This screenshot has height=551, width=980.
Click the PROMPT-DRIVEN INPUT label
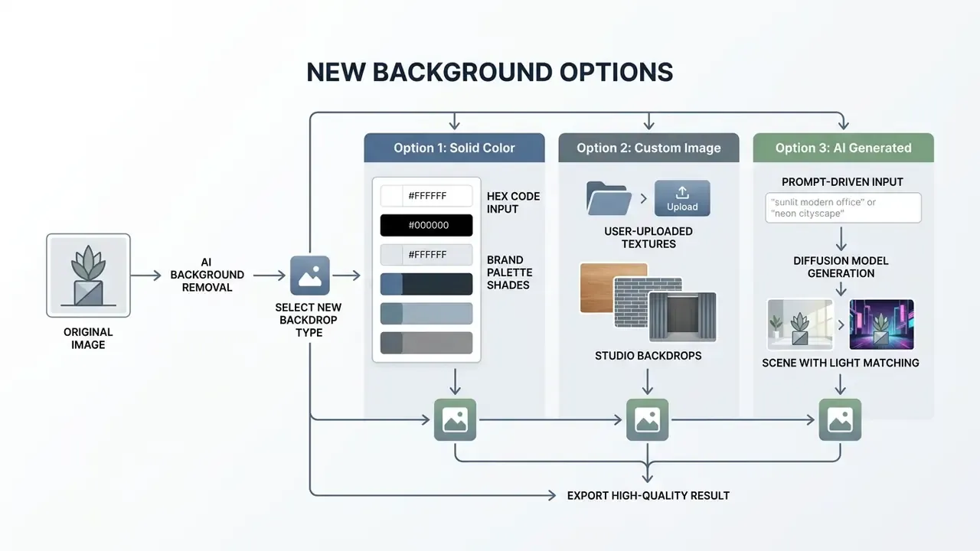[x=842, y=182]
